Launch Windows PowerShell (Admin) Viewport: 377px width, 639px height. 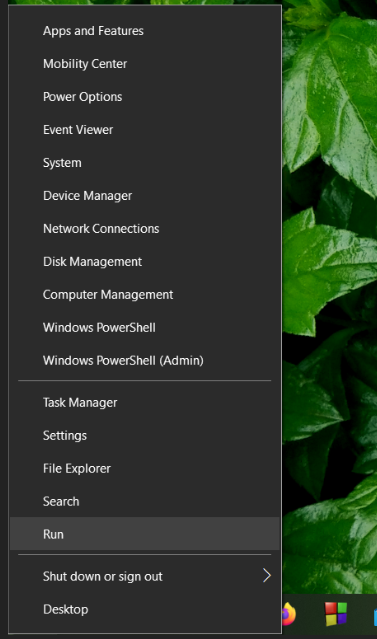[x=145, y=361]
